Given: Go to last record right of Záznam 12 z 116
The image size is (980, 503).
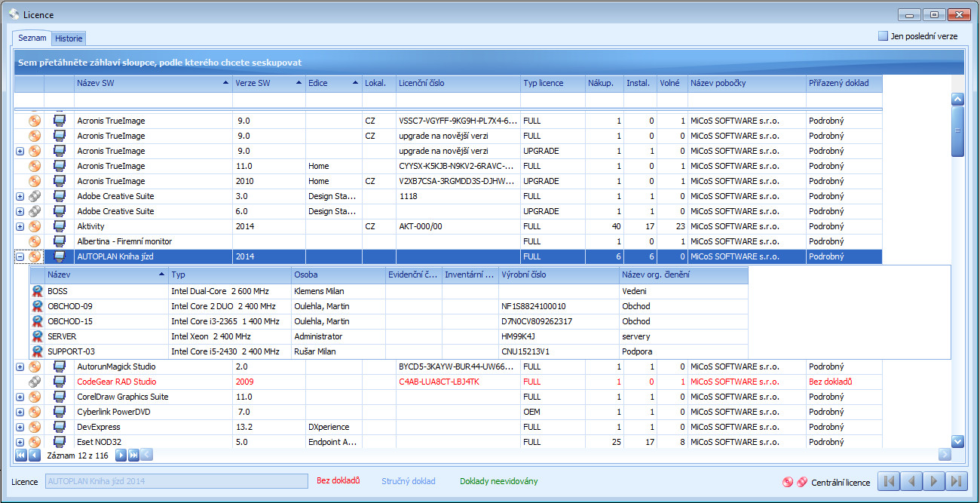Looking at the screenshot, I should point(133,455).
